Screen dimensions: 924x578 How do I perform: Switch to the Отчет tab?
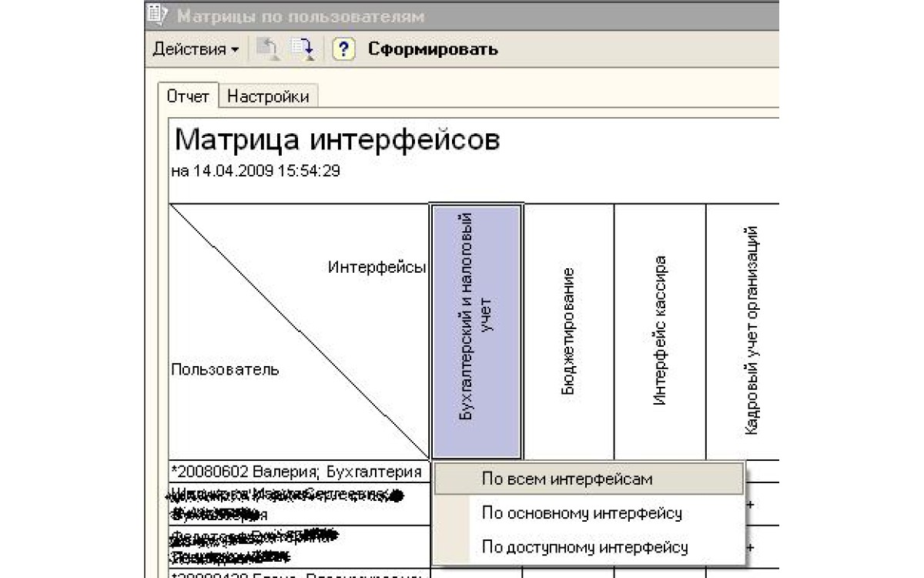189,96
